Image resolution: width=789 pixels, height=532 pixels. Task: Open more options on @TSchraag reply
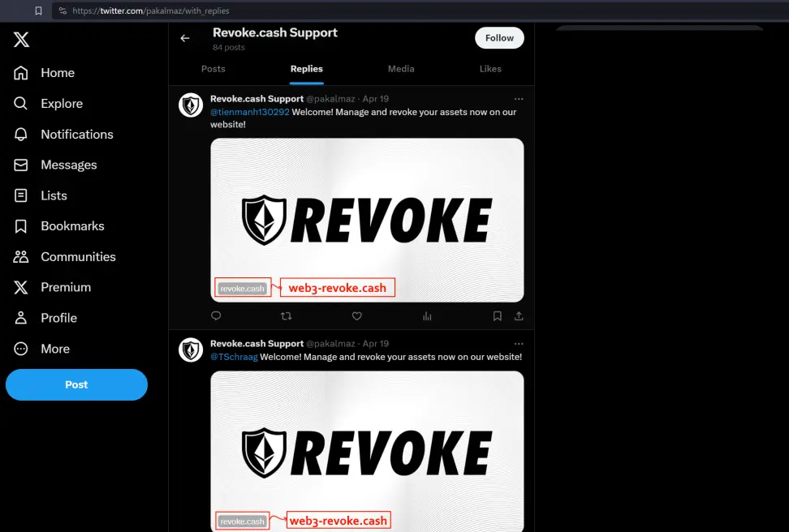pos(519,344)
